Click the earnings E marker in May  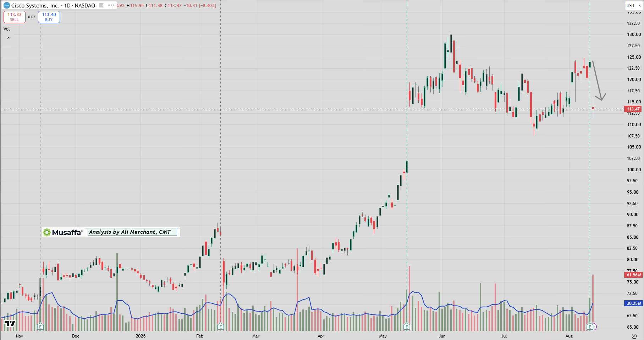407,326
